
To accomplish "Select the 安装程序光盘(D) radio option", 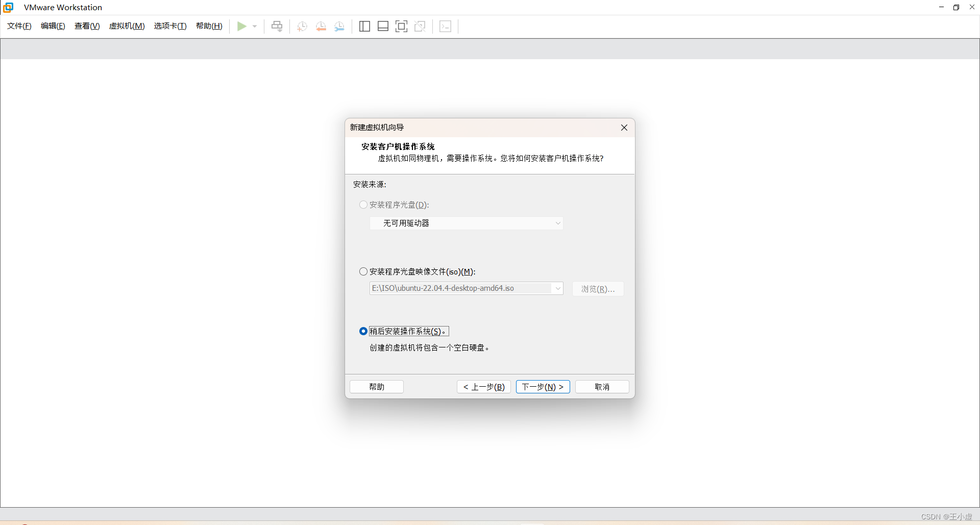I will [x=363, y=205].
